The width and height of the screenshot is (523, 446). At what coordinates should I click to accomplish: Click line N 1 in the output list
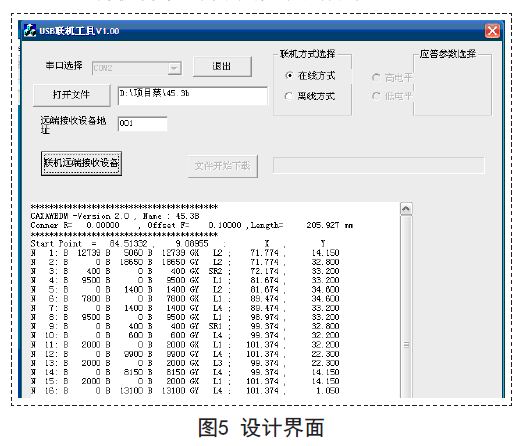185,253
